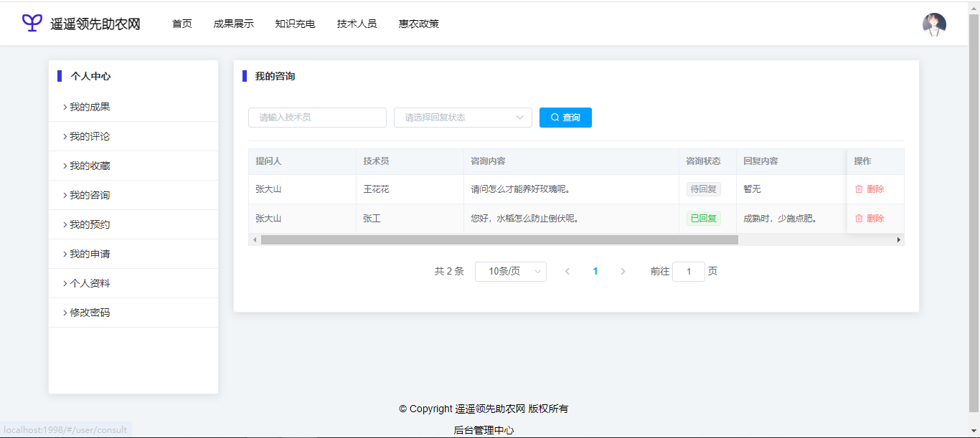Expand the 10条/页 page size selector
980x438 pixels.
pyautogui.click(x=510, y=272)
